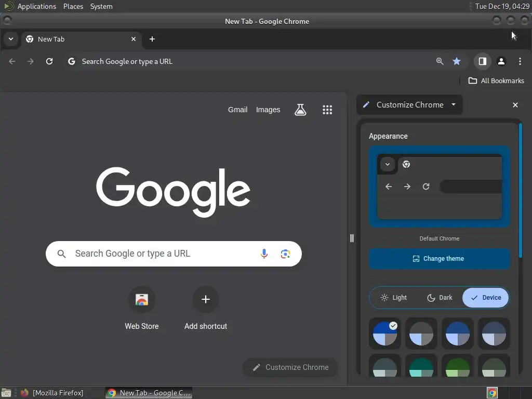Select the Dark appearance mode
This screenshot has width=532, height=399.
point(440,298)
